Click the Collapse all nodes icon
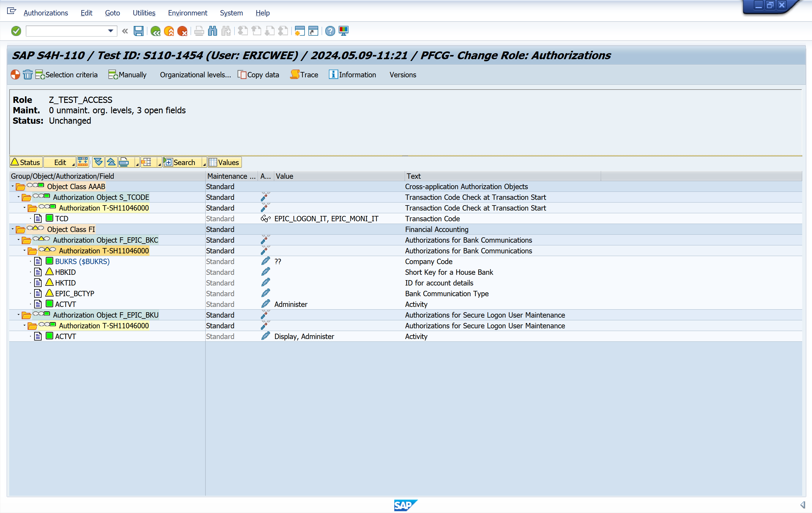Viewport: 812px width, 513px height. [x=111, y=162]
